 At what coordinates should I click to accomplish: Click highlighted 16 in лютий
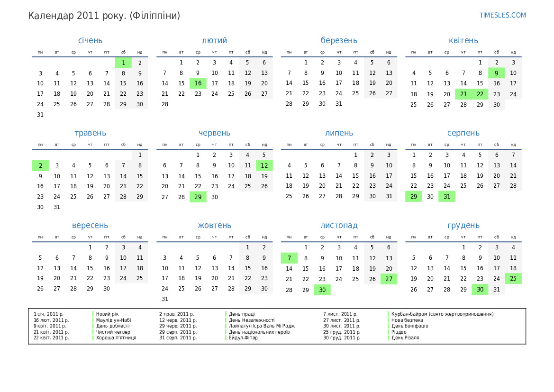coord(198,83)
